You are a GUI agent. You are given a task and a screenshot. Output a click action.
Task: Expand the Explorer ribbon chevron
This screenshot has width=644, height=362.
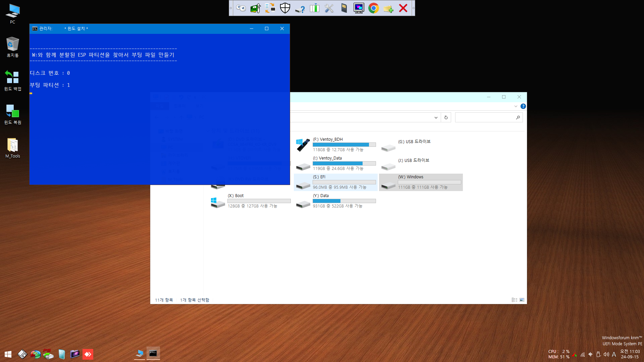click(516, 107)
